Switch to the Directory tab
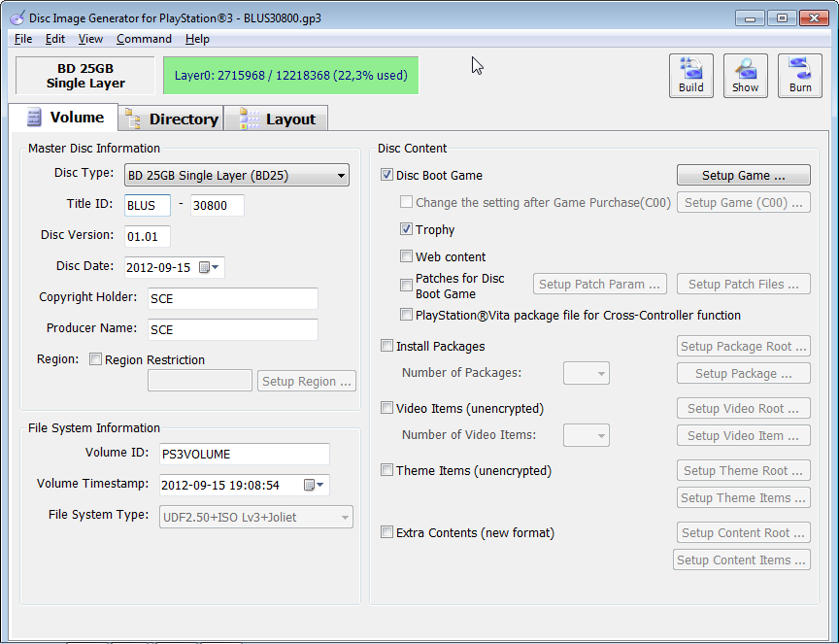This screenshot has width=839, height=644. pos(171,119)
